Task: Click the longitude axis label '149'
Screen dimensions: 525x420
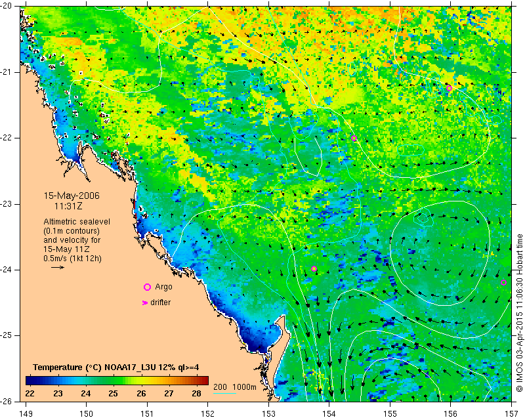Action: (26, 414)
